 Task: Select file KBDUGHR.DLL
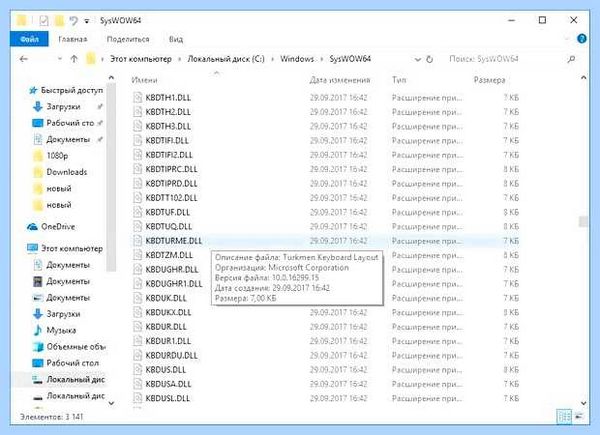(x=172, y=269)
